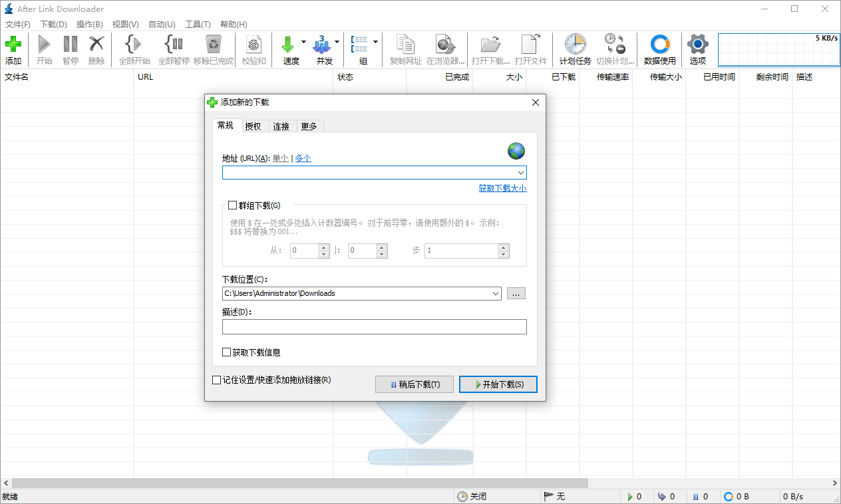Click the 速度 green arrow icon
Screen dimensions: 841x504
(x=287, y=45)
